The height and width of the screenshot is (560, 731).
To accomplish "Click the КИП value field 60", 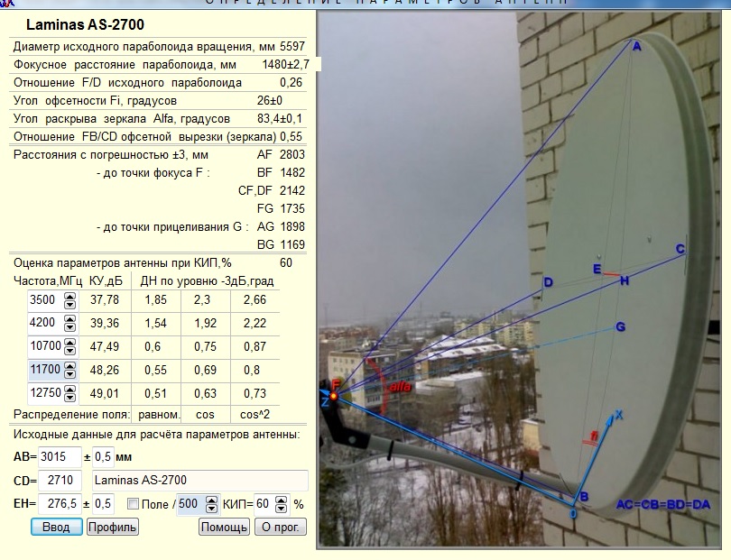I will [x=264, y=504].
